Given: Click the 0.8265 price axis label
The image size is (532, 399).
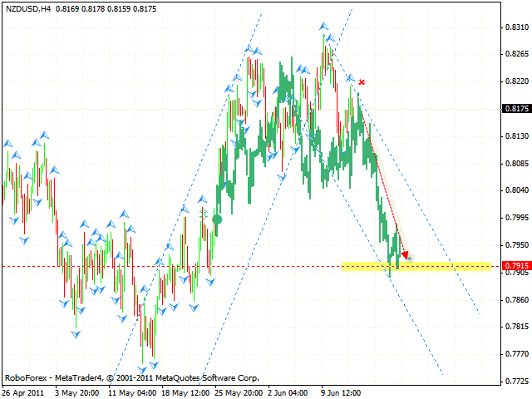Looking at the screenshot, I should [x=515, y=54].
